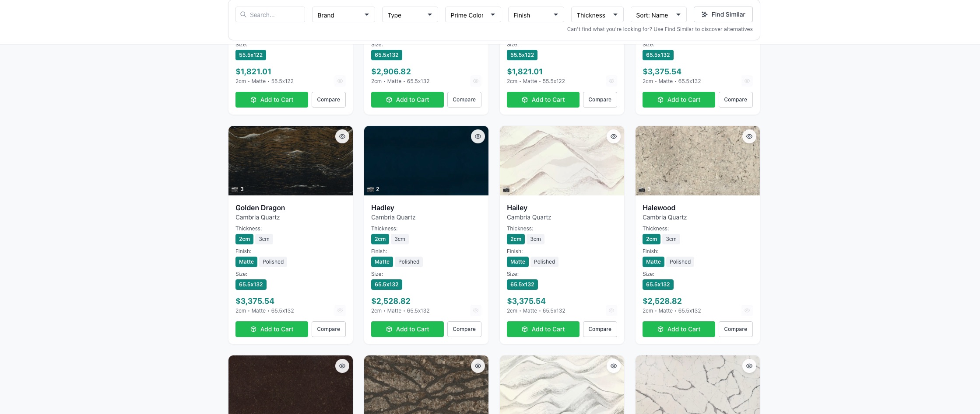
Task: Add Hailey to cart
Action: (x=543, y=329)
